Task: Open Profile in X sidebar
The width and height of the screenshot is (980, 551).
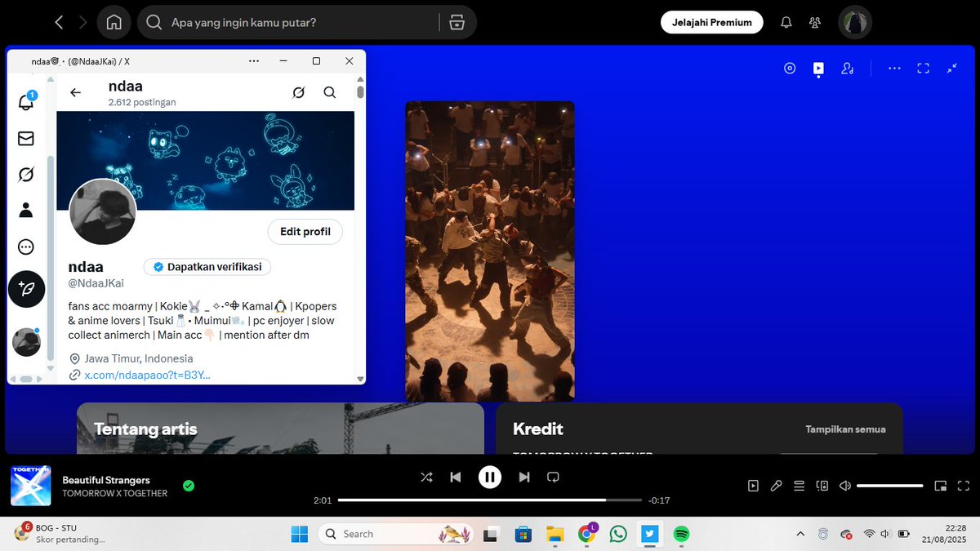Action: [26, 211]
